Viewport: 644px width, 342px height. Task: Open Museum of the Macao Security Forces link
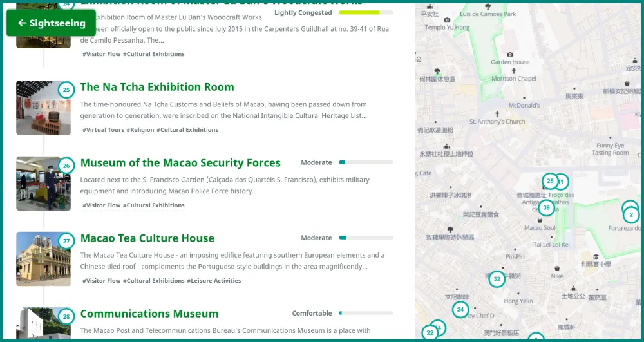180,162
